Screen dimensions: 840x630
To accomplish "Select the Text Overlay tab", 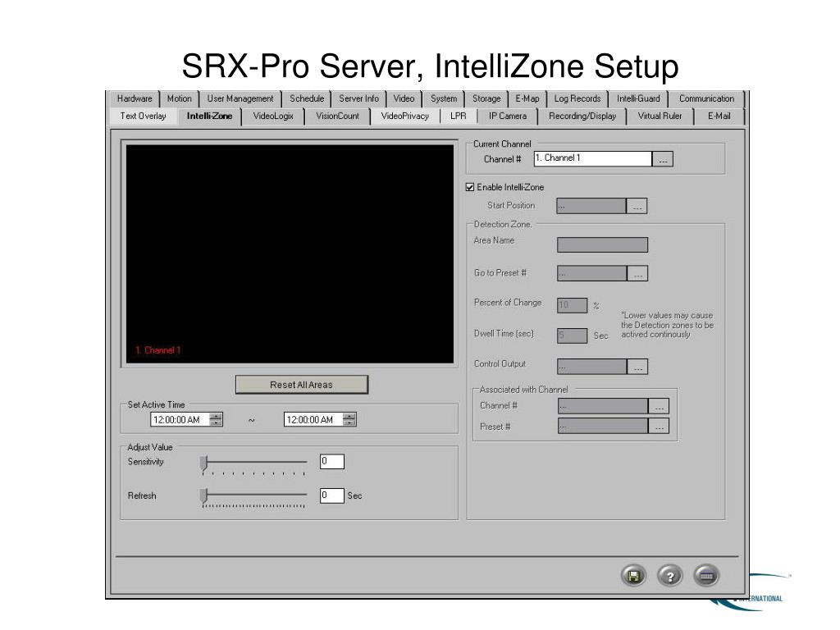I will pyautogui.click(x=143, y=116).
